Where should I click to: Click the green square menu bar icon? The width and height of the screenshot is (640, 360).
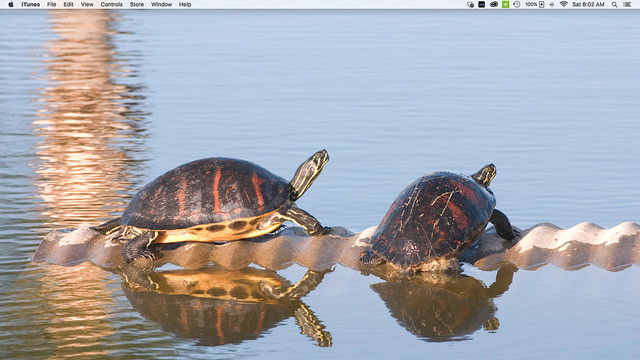click(505, 4)
